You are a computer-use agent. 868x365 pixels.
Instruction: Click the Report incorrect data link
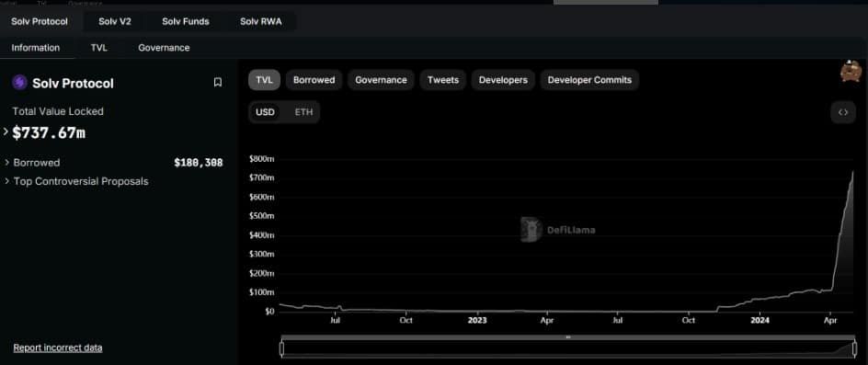[58, 348]
